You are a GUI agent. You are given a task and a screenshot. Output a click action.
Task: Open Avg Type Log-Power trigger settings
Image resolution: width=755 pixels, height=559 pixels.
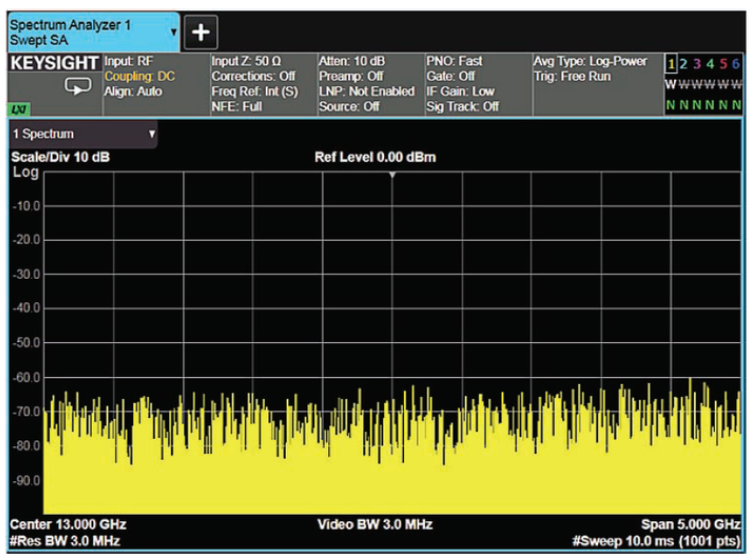(x=592, y=70)
